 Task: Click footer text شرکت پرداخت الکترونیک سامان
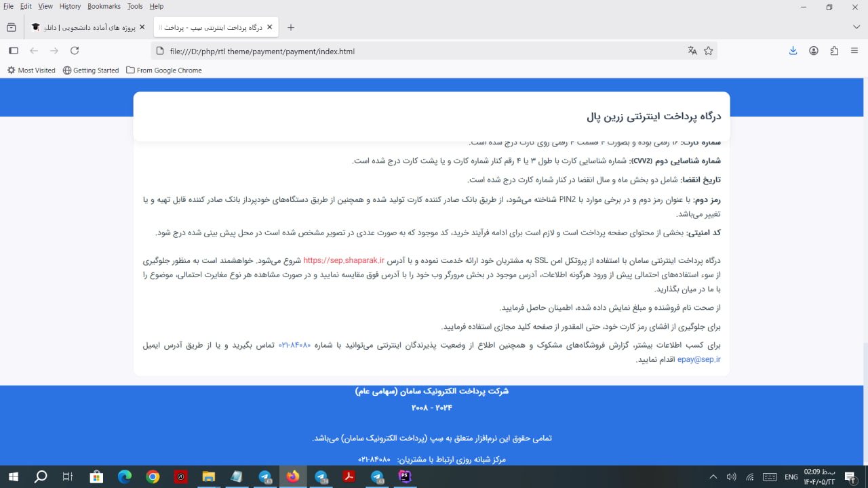pos(431,391)
